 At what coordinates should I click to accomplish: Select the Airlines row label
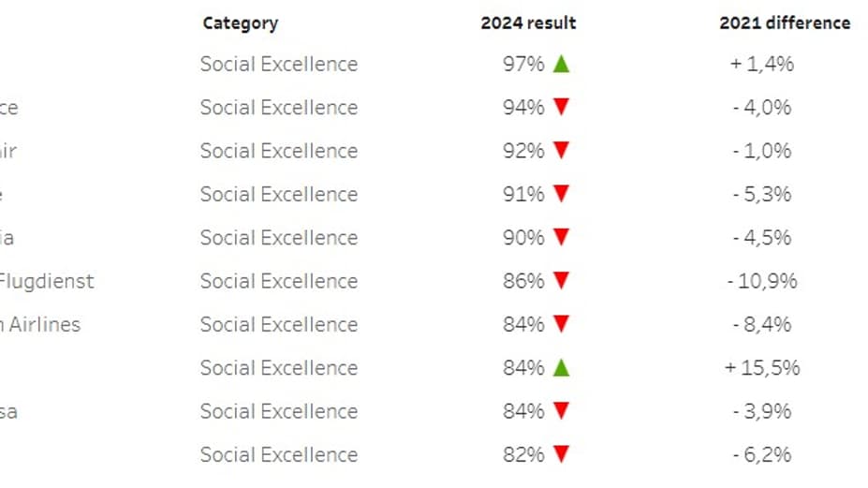click(x=42, y=324)
